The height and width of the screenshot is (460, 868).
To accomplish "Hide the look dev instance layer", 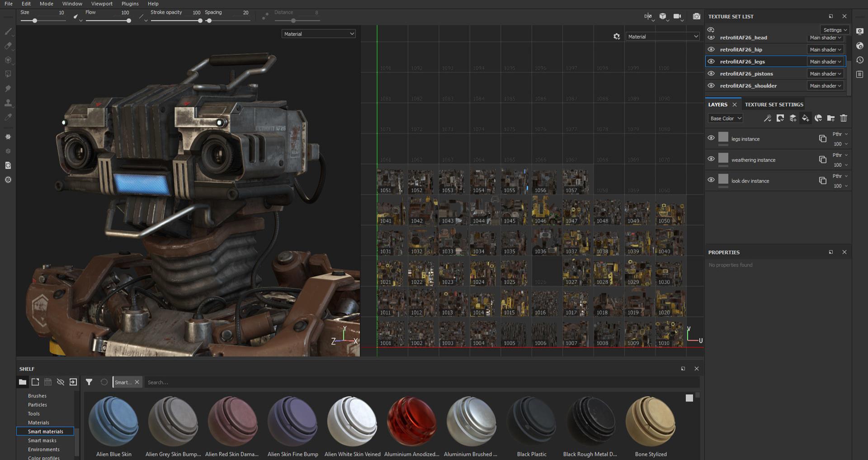I will (x=711, y=180).
